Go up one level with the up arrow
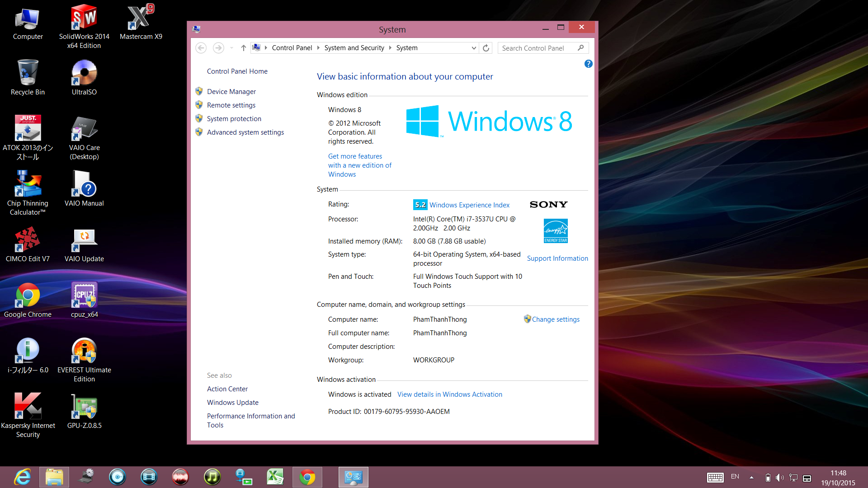Screen dimensions: 868x488 click(243, 48)
